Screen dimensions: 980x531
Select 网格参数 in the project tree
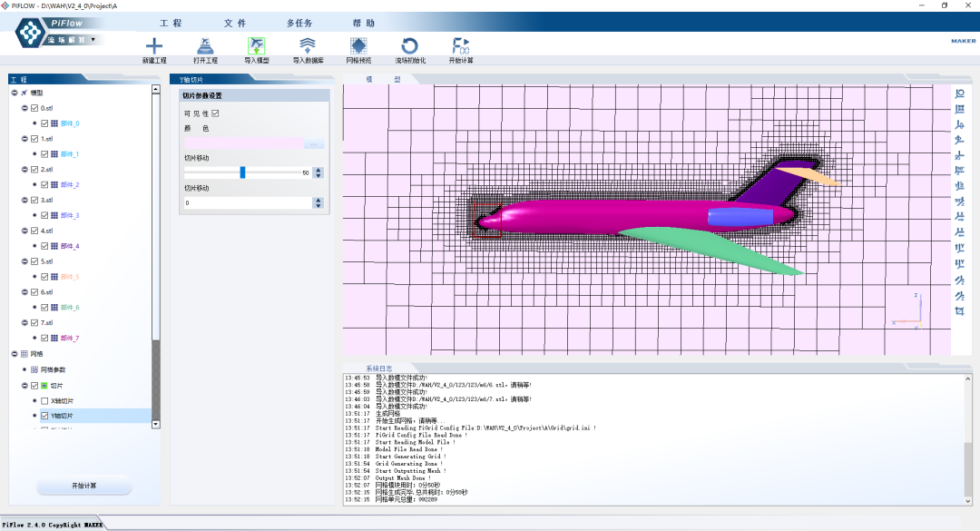tap(53, 369)
